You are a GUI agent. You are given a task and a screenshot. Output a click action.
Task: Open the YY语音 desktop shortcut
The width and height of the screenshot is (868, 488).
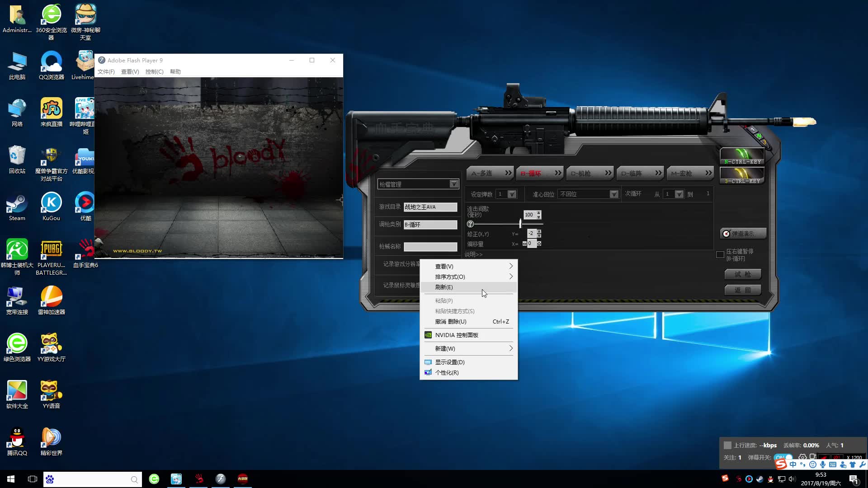coord(51,394)
